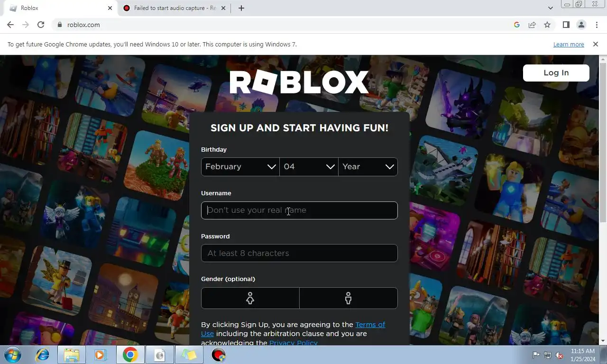Click the 'SIGN UP AND START HAVING FUN!' heading
This screenshot has height=364, width=607.
299,128
